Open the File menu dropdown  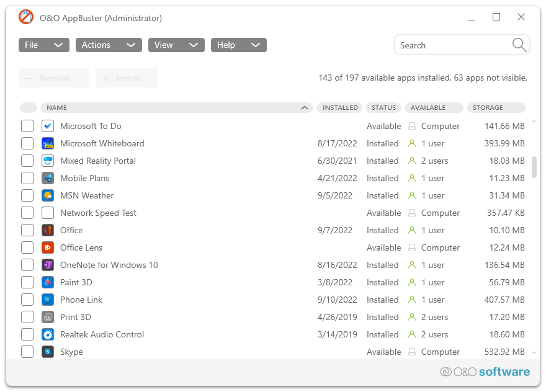click(x=43, y=45)
